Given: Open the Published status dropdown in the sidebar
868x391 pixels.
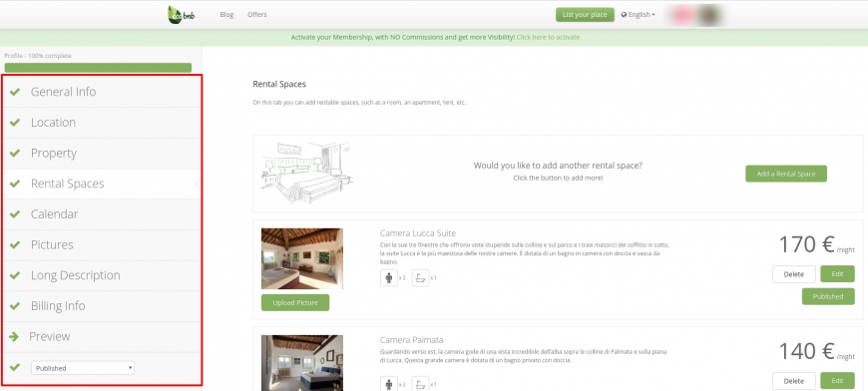Looking at the screenshot, I should point(83,368).
